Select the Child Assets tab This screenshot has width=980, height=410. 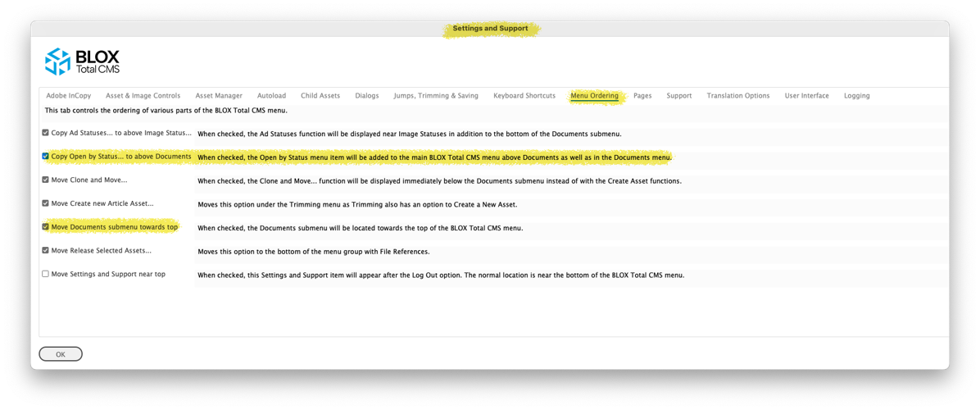320,96
